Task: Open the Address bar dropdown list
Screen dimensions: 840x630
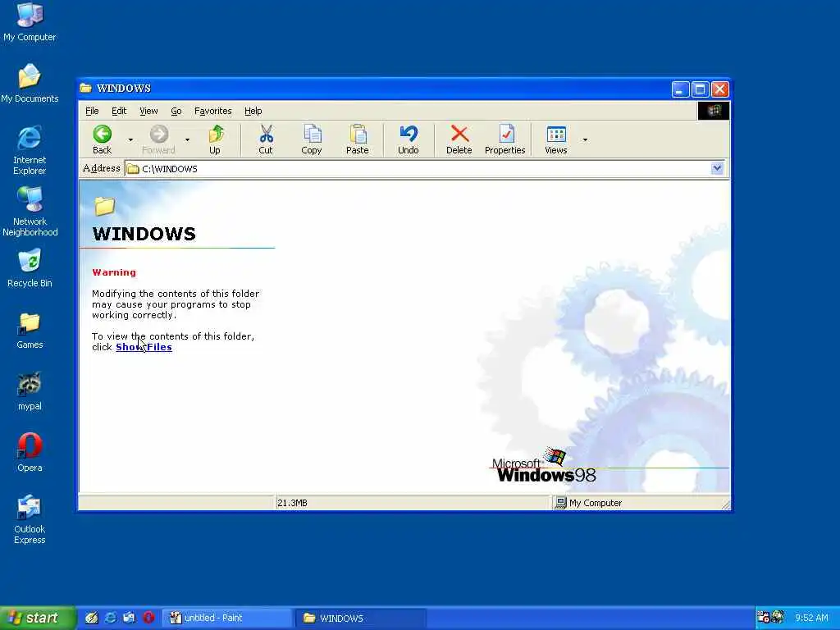Action: tap(717, 169)
